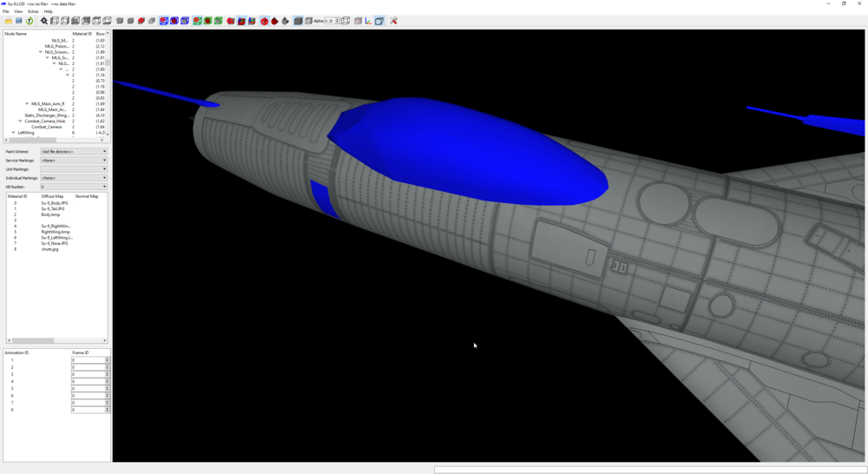Click the first wireframe box view icon

tap(55, 21)
